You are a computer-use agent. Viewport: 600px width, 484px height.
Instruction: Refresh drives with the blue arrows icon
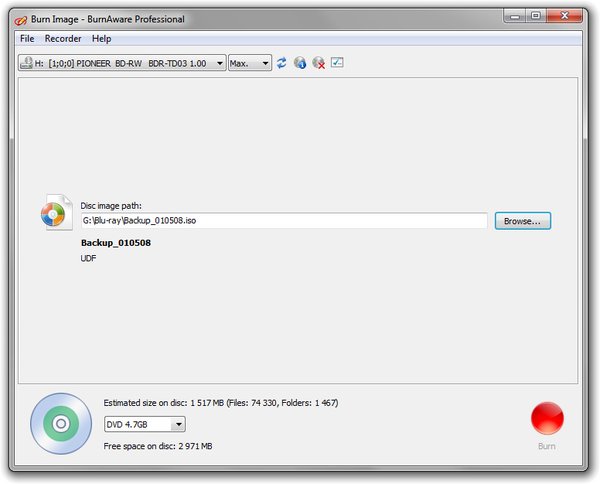[282, 63]
